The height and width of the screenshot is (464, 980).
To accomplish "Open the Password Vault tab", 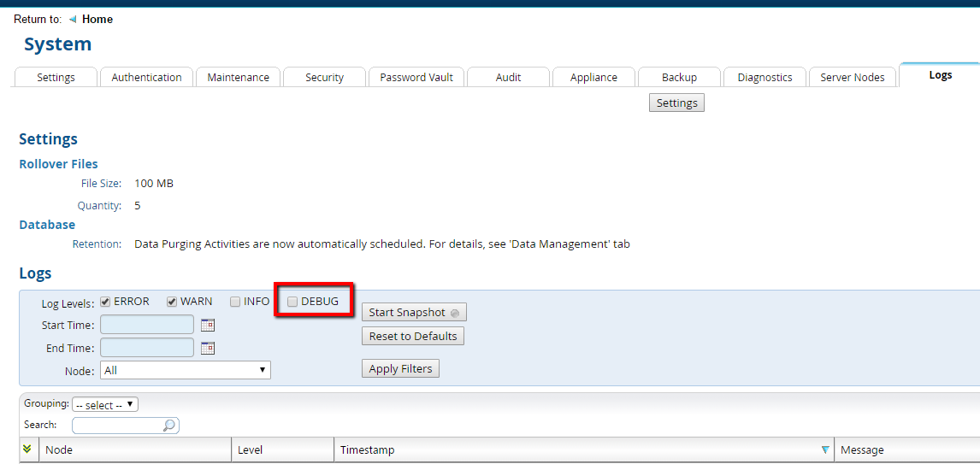I will [x=416, y=77].
